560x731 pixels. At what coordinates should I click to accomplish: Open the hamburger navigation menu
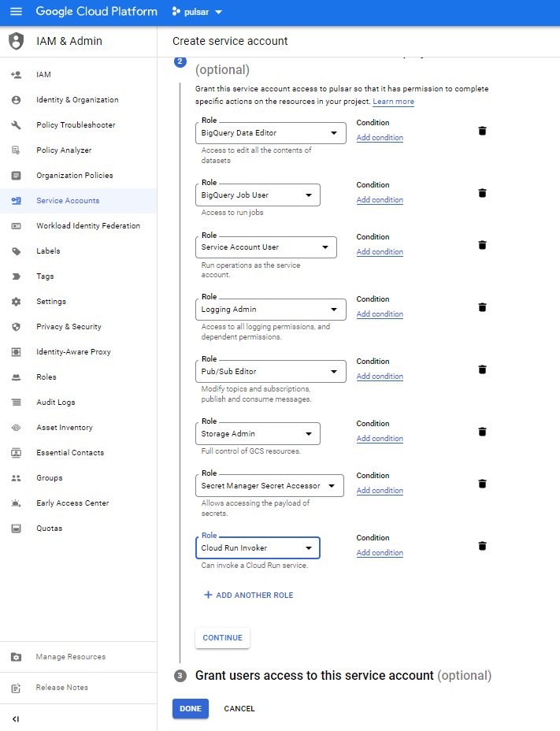(16, 12)
